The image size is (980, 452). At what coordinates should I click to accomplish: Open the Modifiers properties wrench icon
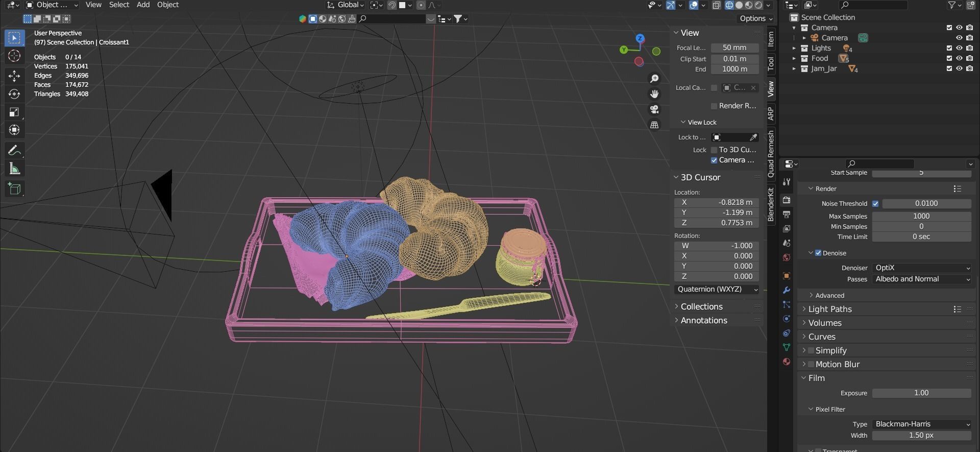coord(787,290)
